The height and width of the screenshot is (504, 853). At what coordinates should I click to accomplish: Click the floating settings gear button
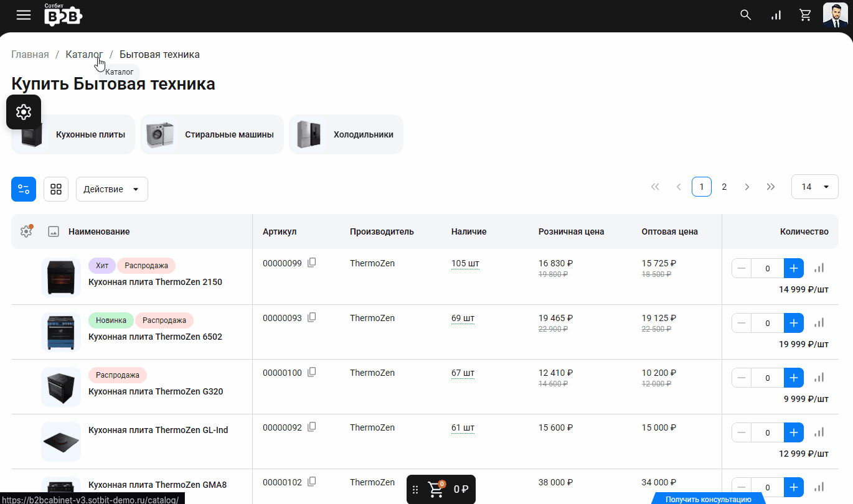coord(24,112)
